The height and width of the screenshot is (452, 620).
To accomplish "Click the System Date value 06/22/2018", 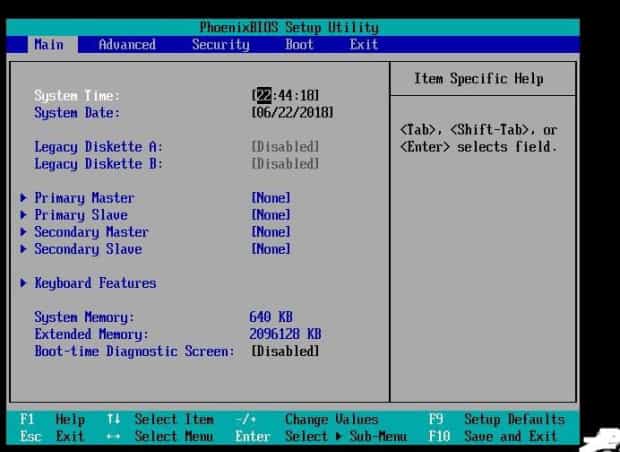I will pyautogui.click(x=292, y=113).
